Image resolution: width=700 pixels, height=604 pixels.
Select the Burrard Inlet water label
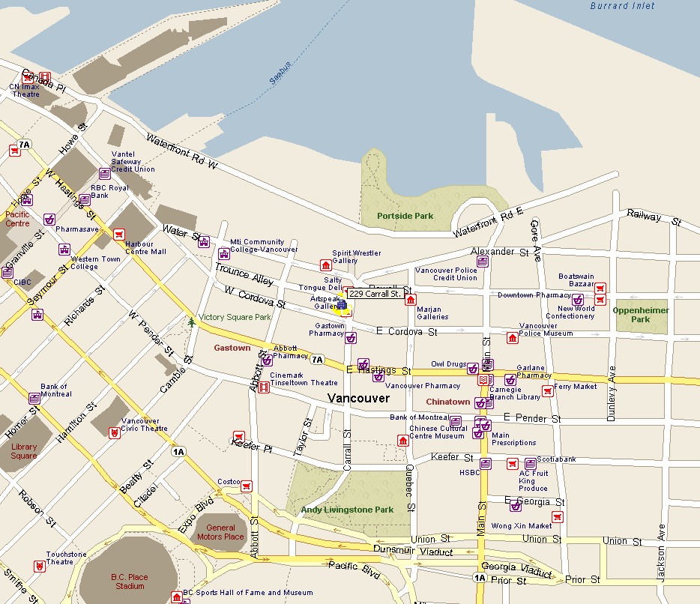coord(622,6)
